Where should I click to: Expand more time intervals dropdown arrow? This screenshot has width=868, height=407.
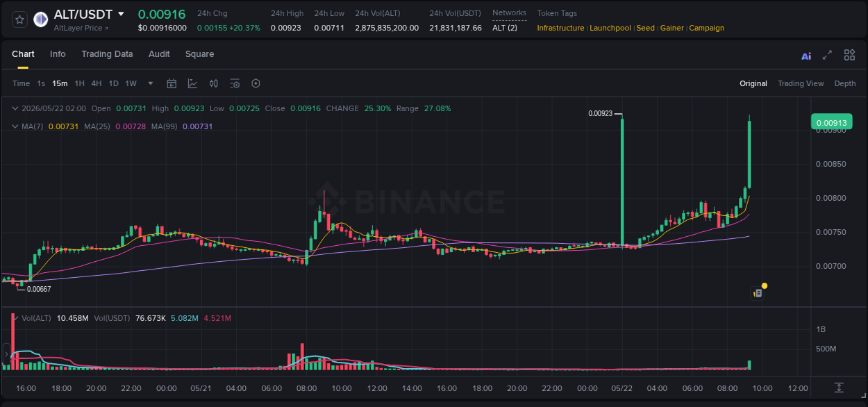(151, 83)
